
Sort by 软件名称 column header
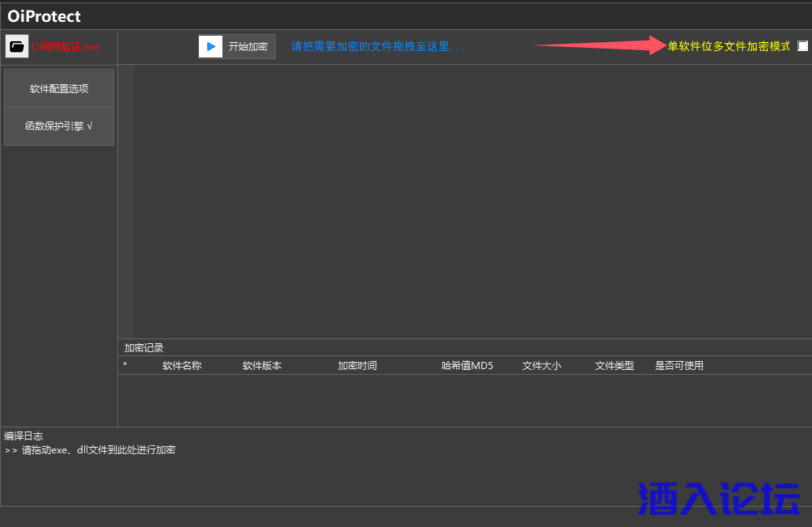click(x=182, y=366)
